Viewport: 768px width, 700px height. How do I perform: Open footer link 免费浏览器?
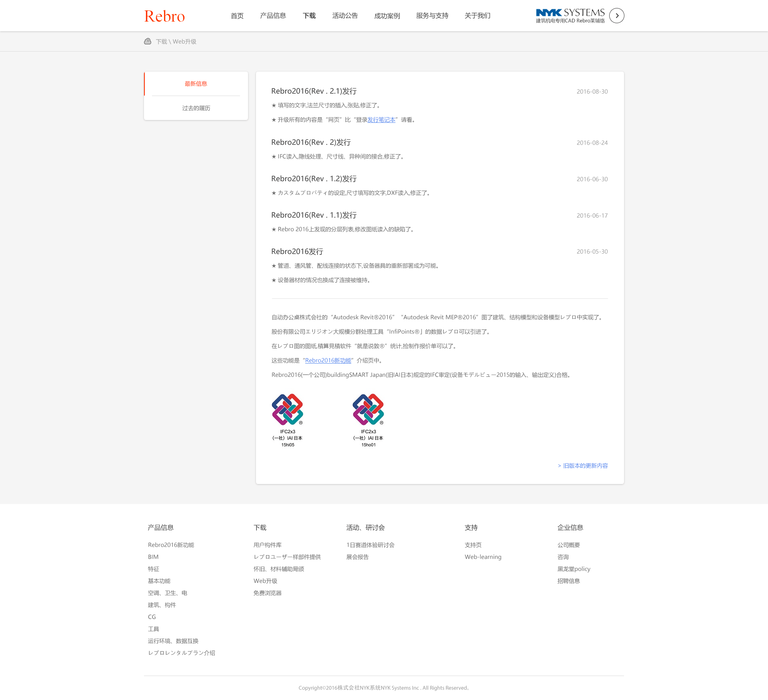(267, 593)
